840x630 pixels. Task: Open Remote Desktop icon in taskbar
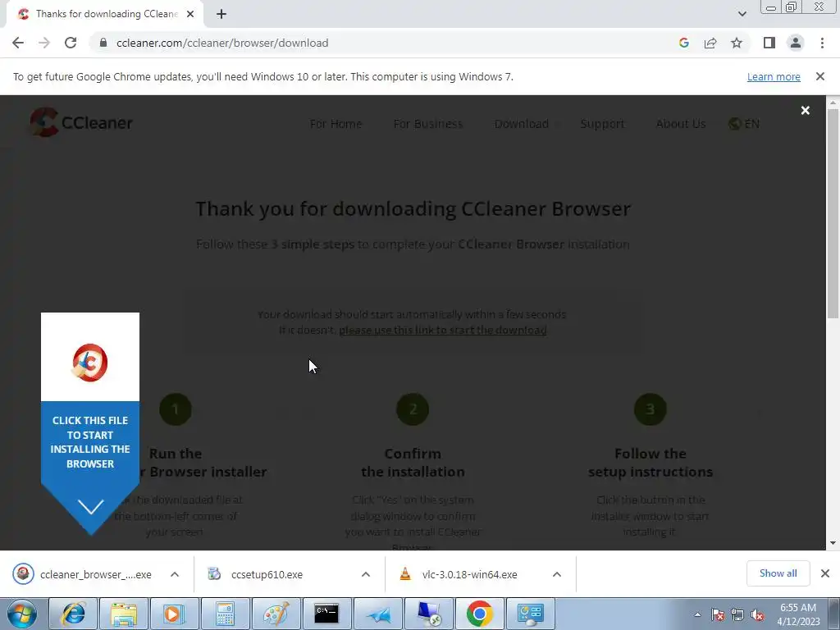pos(428,614)
